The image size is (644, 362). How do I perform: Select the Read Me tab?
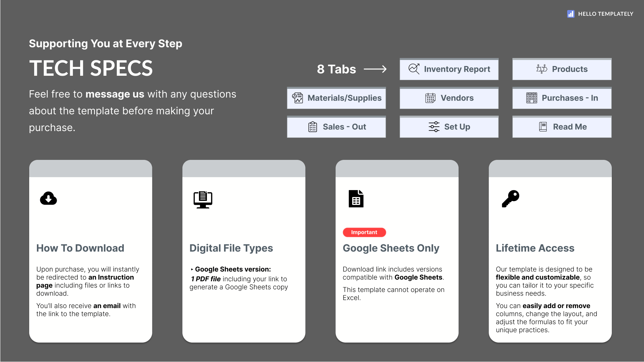coord(569,127)
